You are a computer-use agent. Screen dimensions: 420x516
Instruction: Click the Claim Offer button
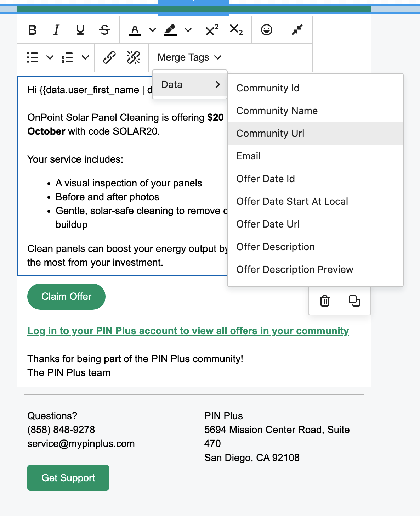click(x=66, y=296)
